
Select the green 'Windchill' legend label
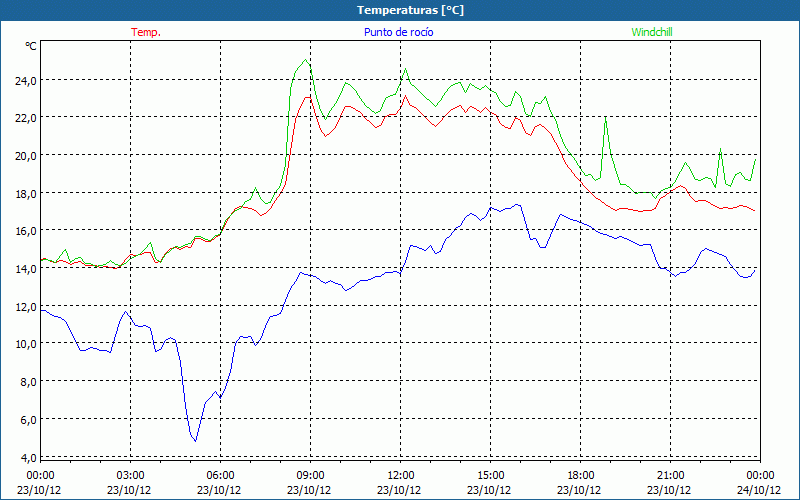[x=652, y=32]
